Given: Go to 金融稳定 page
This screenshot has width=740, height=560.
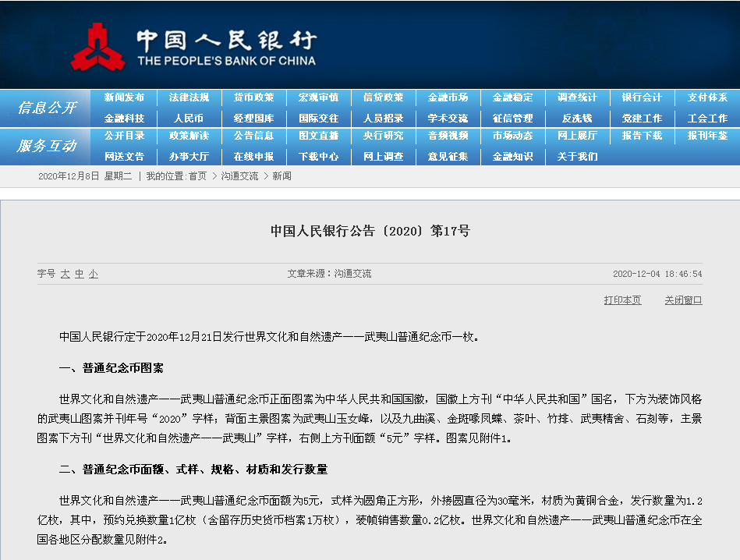Looking at the screenshot, I should (x=512, y=97).
